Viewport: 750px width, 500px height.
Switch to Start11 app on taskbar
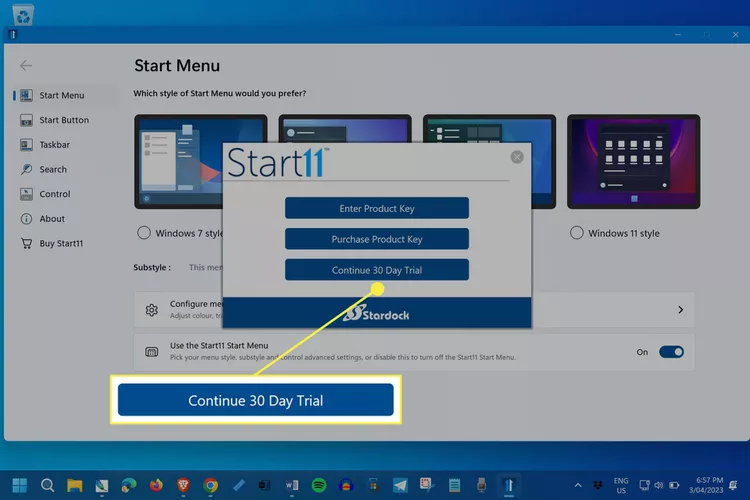pyautogui.click(x=509, y=486)
